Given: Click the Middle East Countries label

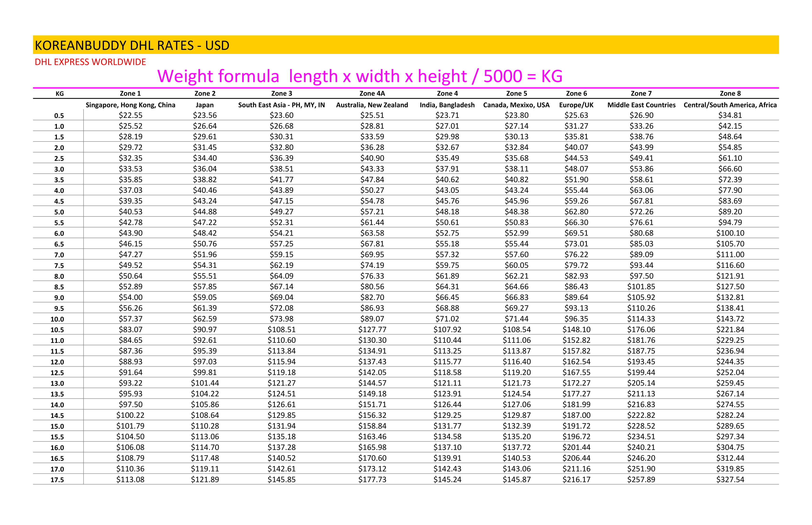Looking at the screenshot, I should click(641, 105).
